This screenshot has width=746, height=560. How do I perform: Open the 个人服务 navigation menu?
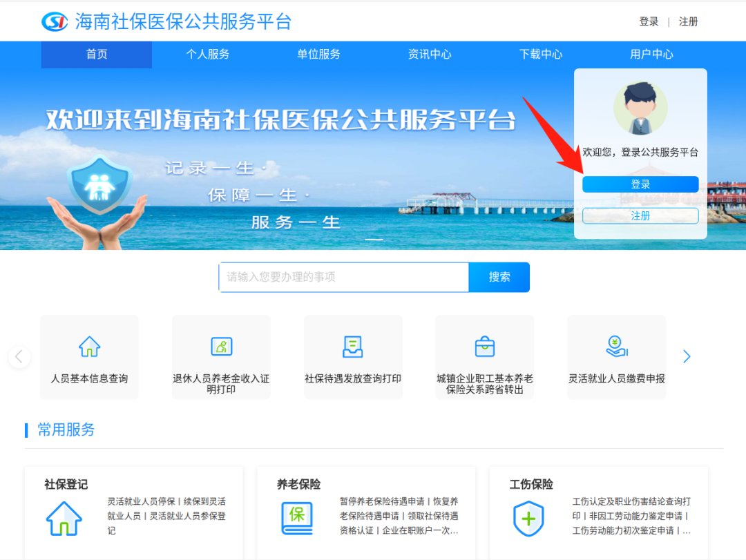207,55
